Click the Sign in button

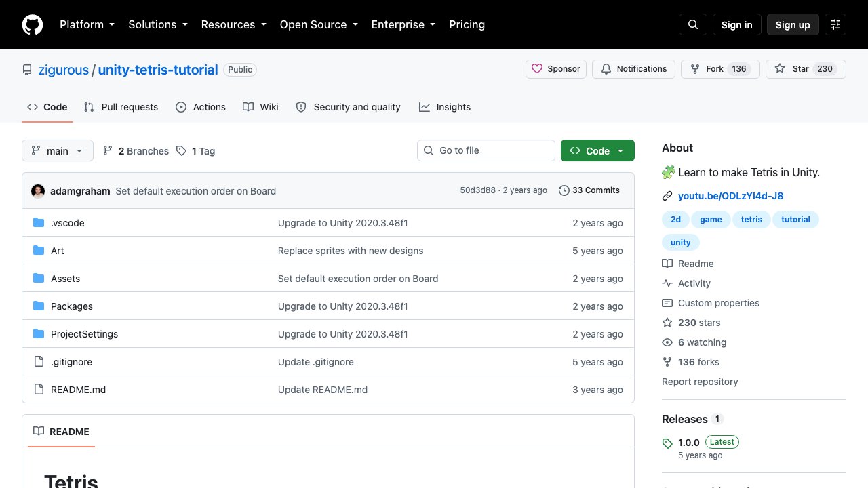click(x=737, y=24)
